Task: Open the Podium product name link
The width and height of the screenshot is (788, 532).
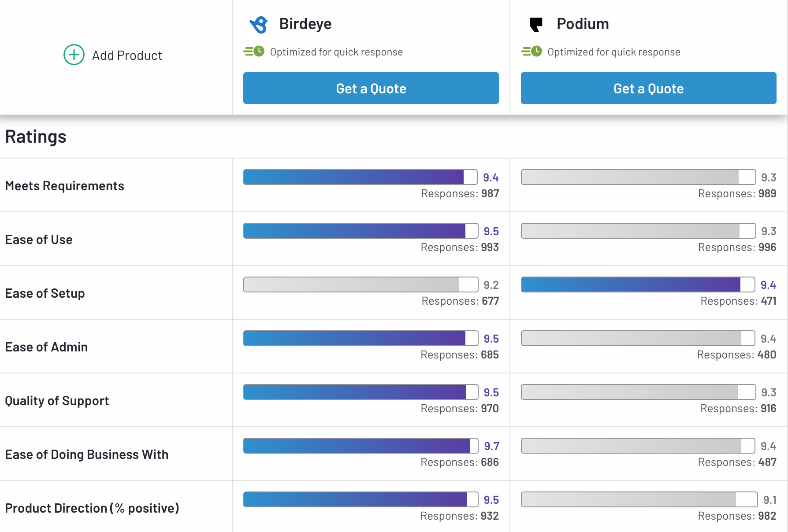Action: point(583,24)
